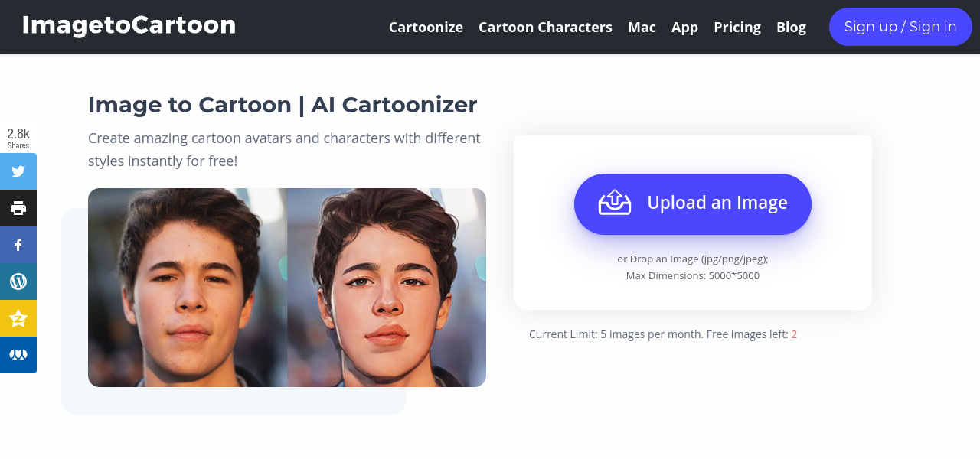Click the Sign up / Sign in button
This screenshot has width=980, height=459.
tap(900, 27)
